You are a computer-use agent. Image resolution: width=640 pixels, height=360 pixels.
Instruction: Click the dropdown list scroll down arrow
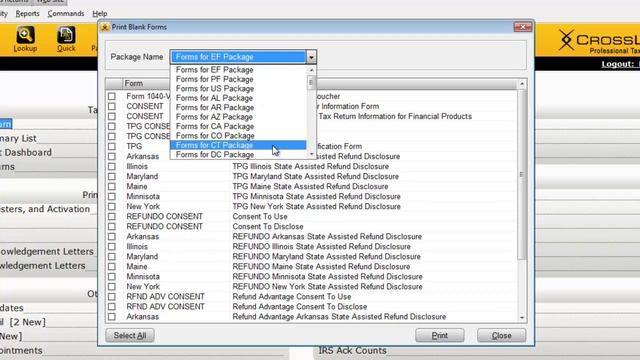311,155
